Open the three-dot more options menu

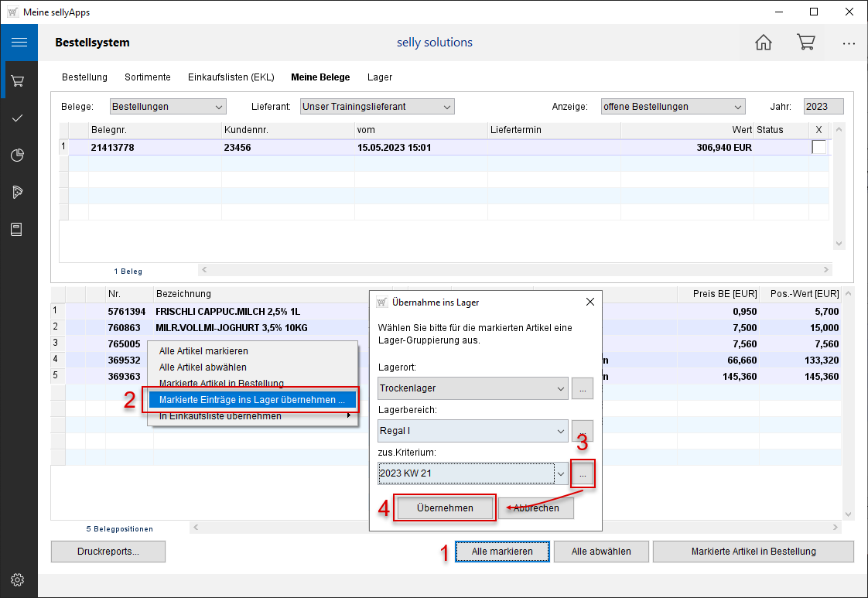[849, 43]
